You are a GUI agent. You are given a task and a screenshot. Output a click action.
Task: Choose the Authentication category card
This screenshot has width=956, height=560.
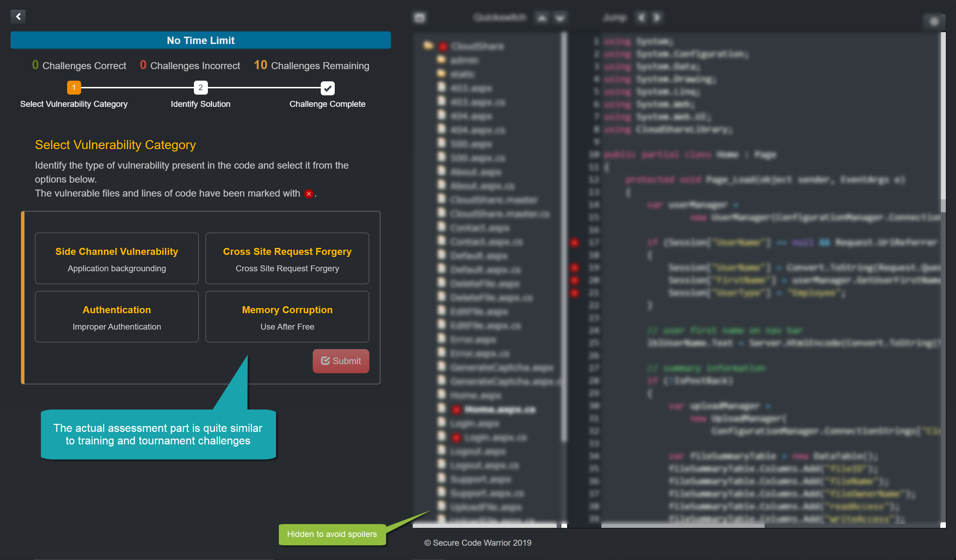[117, 317]
